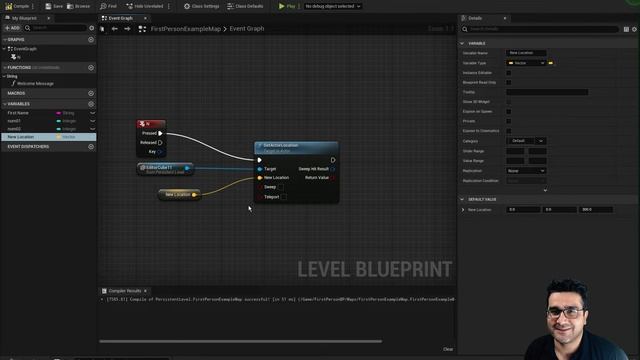
Task: Collapse the Functions section
Action: click(4, 67)
